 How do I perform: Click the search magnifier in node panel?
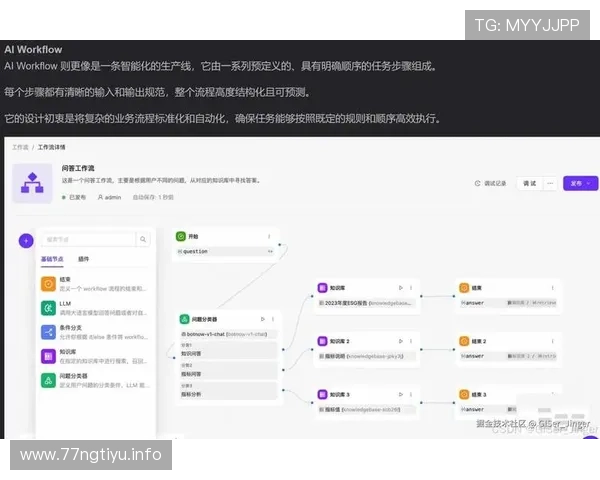click(143, 239)
